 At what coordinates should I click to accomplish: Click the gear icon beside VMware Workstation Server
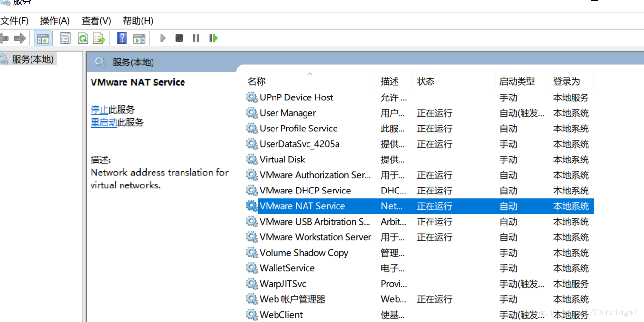tap(252, 237)
